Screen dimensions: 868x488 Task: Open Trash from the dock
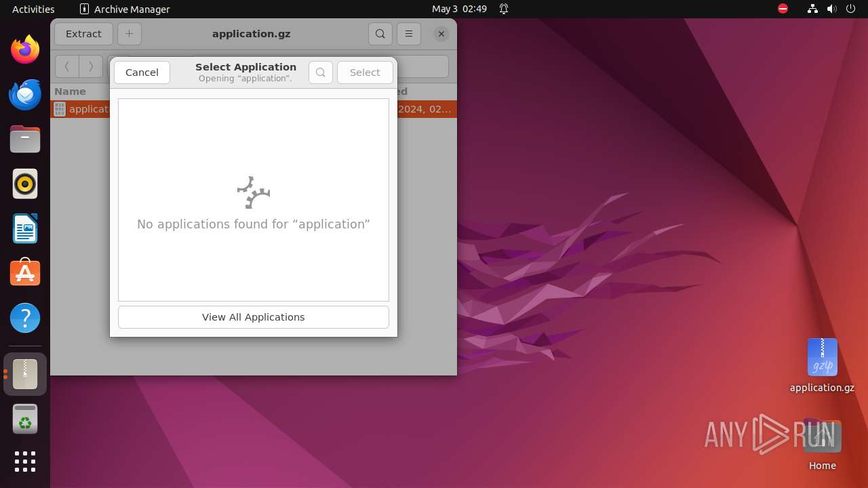25,419
